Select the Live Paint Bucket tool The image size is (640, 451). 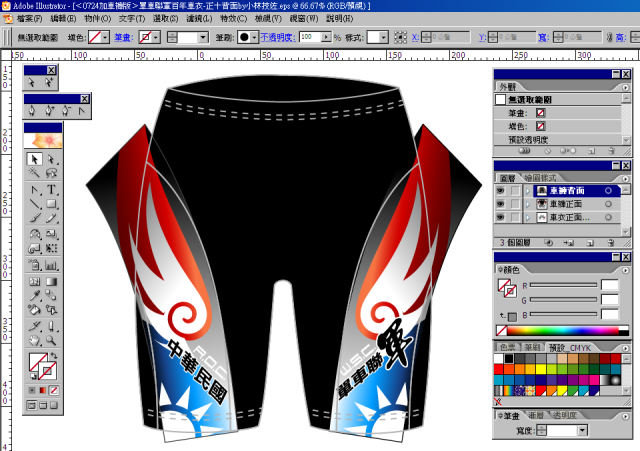[34, 310]
